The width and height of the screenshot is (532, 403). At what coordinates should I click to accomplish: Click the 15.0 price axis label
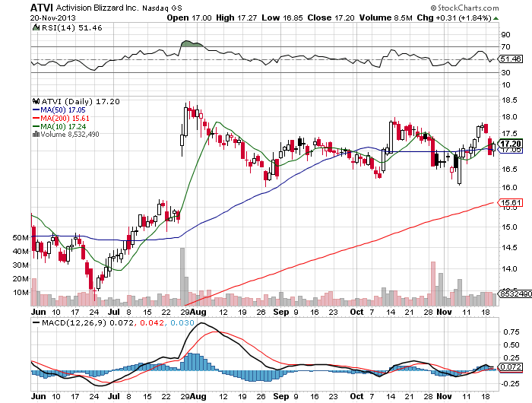[x=509, y=227]
